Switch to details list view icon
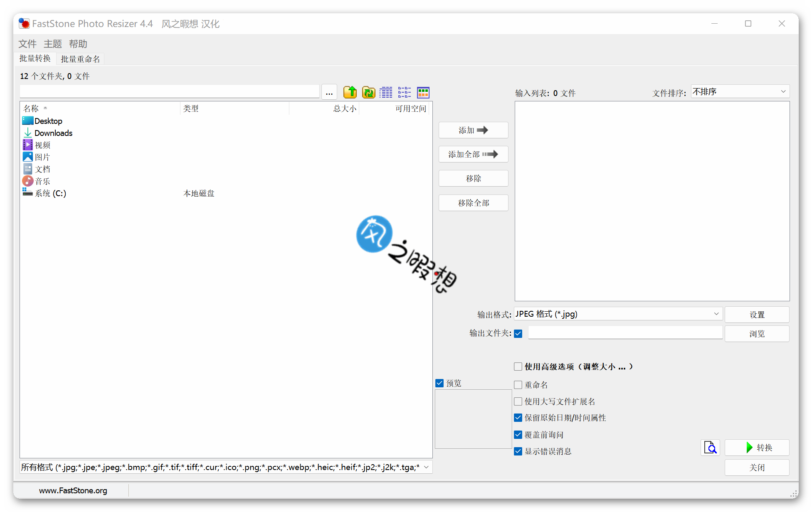The image size is (812, 512). 386,92
